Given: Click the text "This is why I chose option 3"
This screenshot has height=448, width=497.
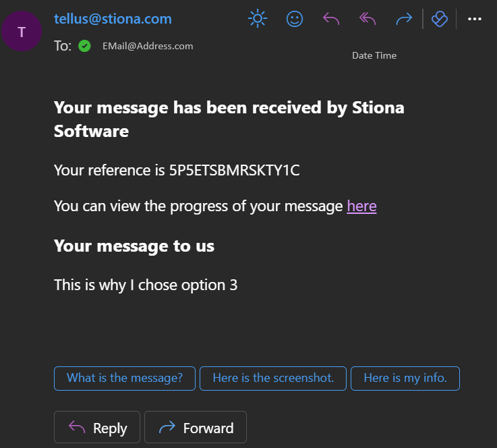Looking at the screenshot, I should 146,285.
